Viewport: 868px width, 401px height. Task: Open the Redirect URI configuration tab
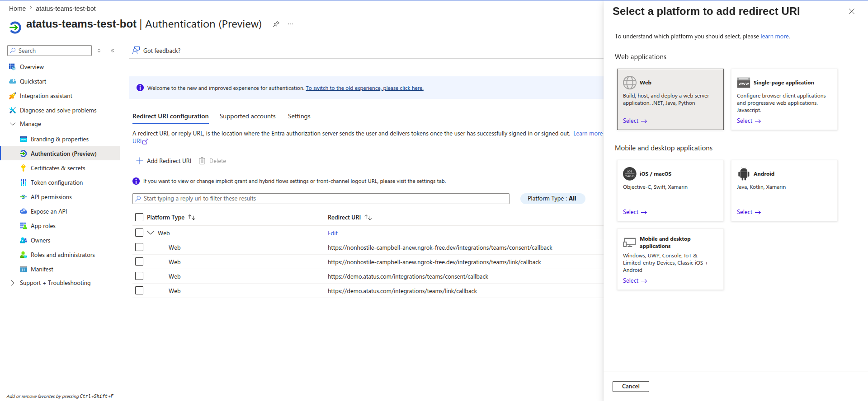pyautogui.click(x=170, y=116)
